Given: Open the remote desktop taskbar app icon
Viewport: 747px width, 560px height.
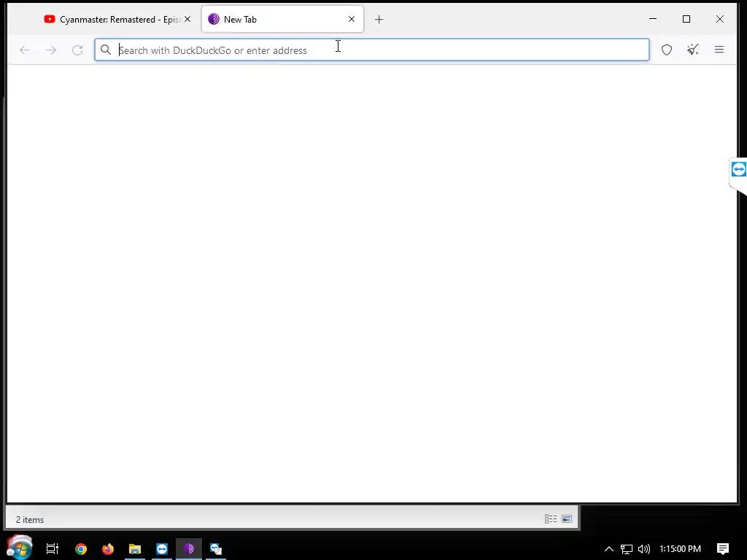Looking at the screenshot, I should pos(216,549).
